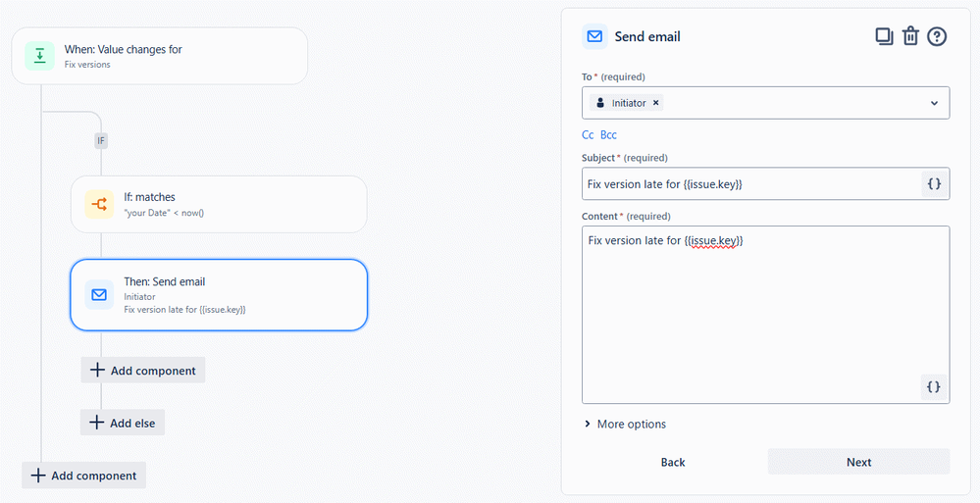
Task: Expand More options section
Action: point(625,424)
